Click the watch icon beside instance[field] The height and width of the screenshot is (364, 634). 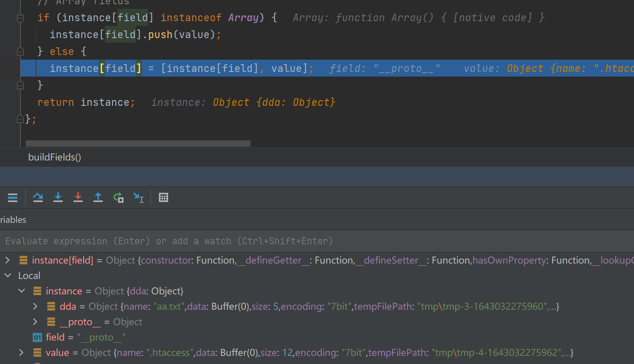click(x=23, y=260)
